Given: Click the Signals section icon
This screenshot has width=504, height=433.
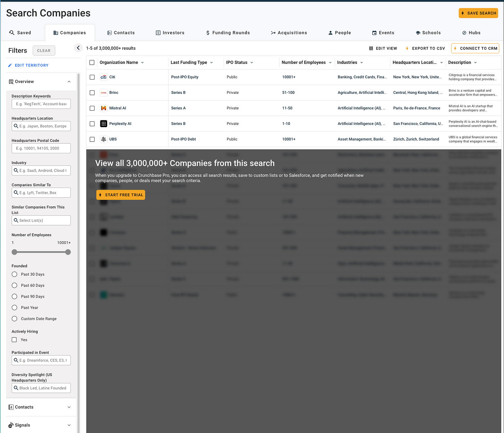Looking at the screenshot, I should 11,425.
